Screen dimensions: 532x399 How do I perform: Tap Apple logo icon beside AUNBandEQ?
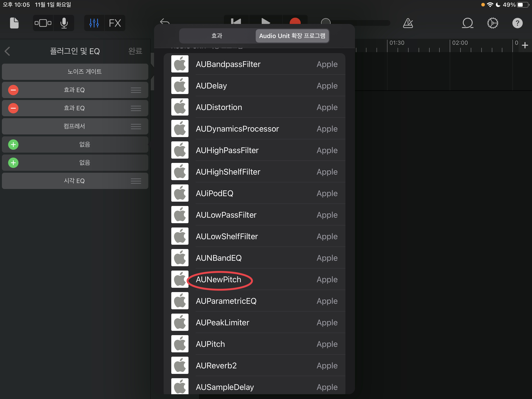[x=180, y=258]
